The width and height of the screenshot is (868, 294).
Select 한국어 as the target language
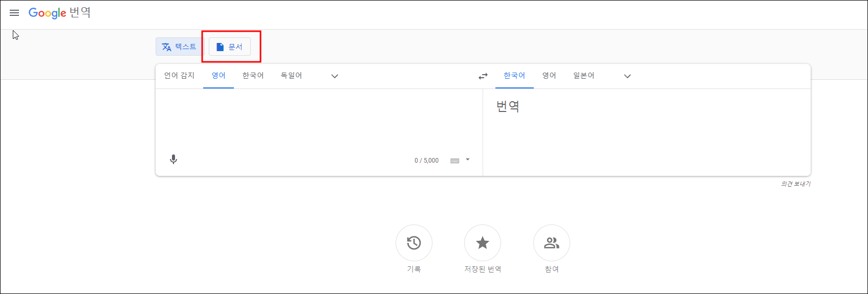[514, 76]
